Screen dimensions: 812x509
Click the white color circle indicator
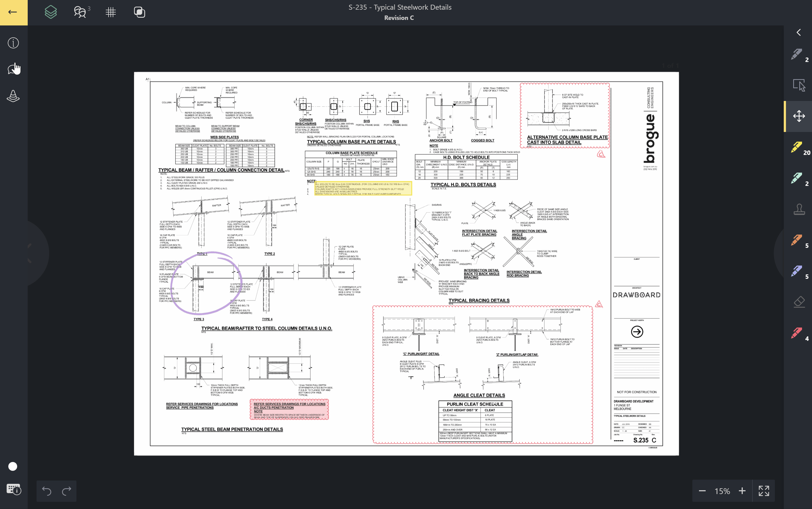point(13,466)
